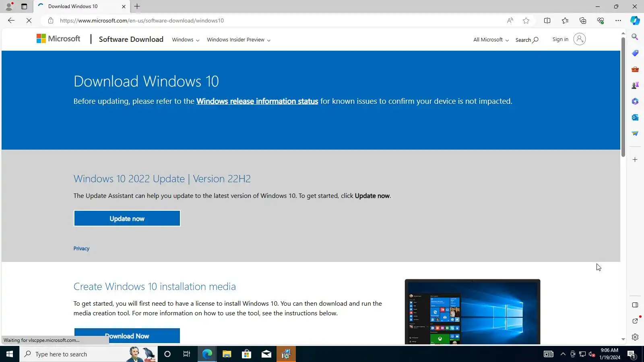
Task: Expand the Windows navigation dropdown
Action: 186,40
